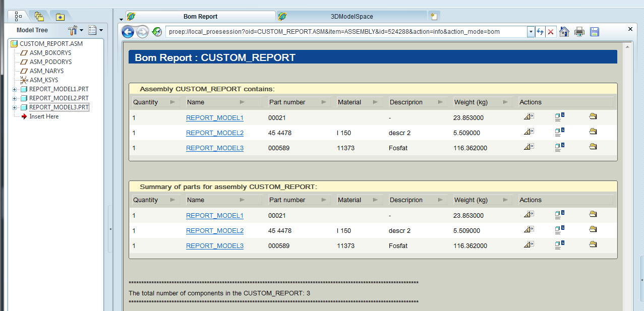Viewport: 644px width, 311px height.
Task: Open the browser tab list arrow
Action: (121, 19)
